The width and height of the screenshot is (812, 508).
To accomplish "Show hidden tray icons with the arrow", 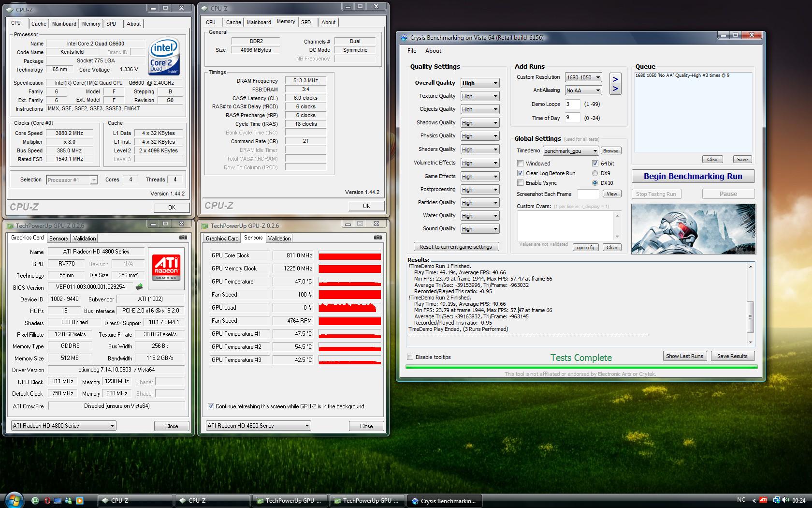I will click(754, 500).
